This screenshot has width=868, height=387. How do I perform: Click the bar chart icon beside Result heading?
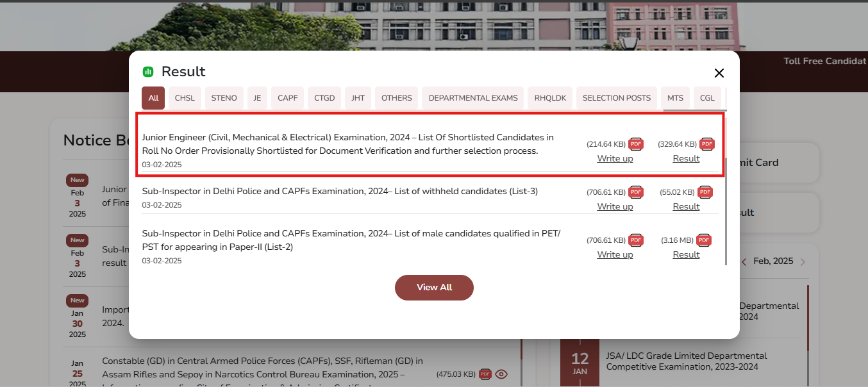[x=148, y=71]
